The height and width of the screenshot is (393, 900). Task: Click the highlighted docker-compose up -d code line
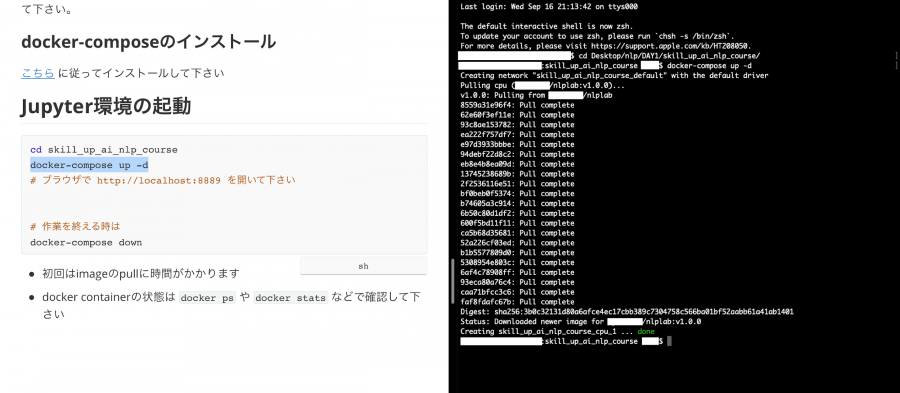pos(89,165)
